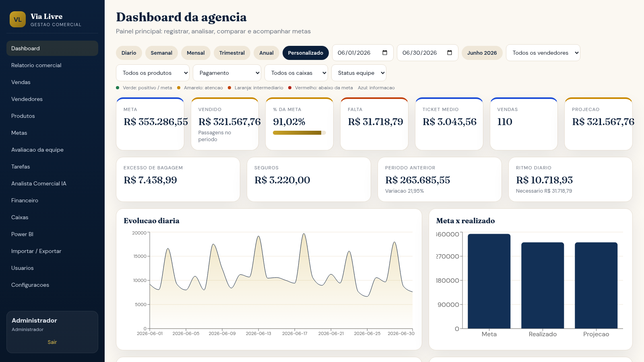Click the Projecao bar in the chart

pyautogui.click(x=596, y=285)
